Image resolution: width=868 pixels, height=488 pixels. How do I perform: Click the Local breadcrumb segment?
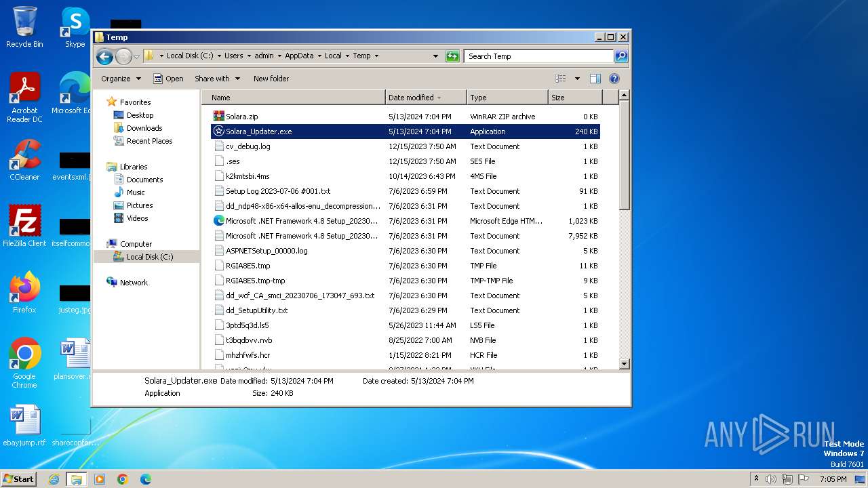click(x=333, y=56)
